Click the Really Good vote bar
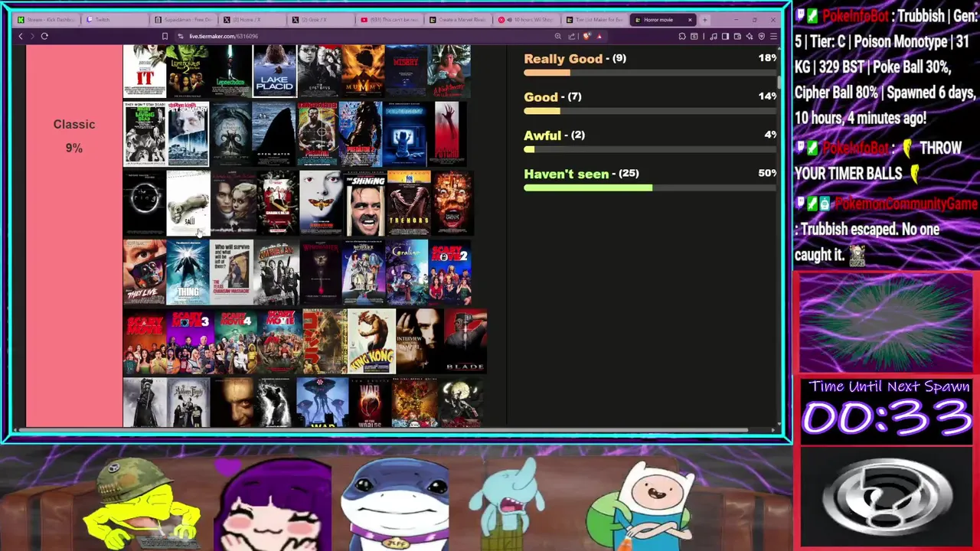The width and height of the screenshot is (980, 551). [650, 73]
